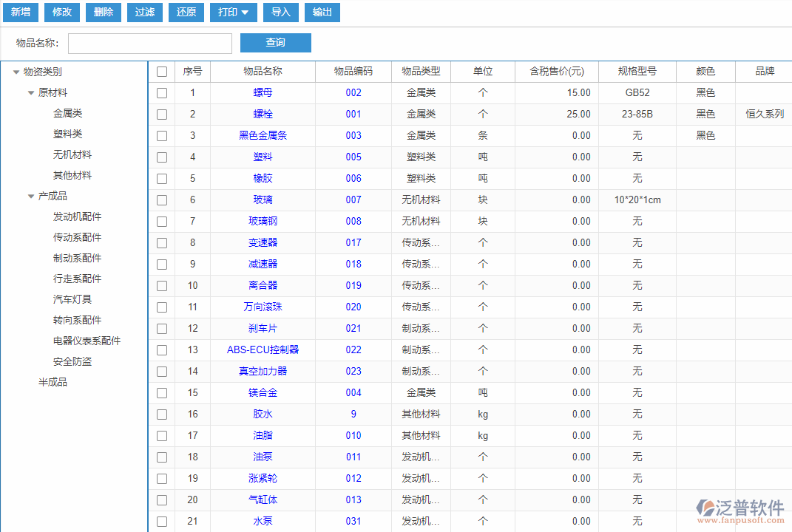792x532 pixels.
Task: Collapse the 原材料 tree node
Action: tap(31, 93)
